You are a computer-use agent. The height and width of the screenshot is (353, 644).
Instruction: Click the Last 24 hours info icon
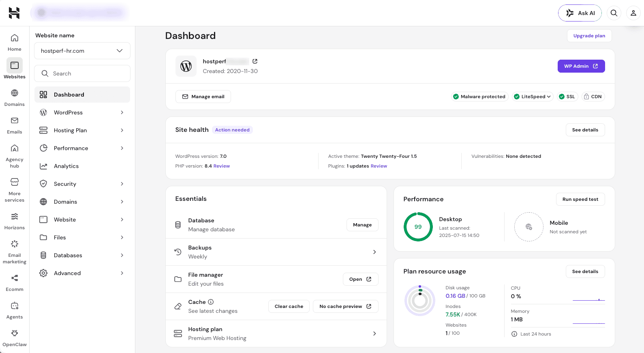tap(514, 334)
